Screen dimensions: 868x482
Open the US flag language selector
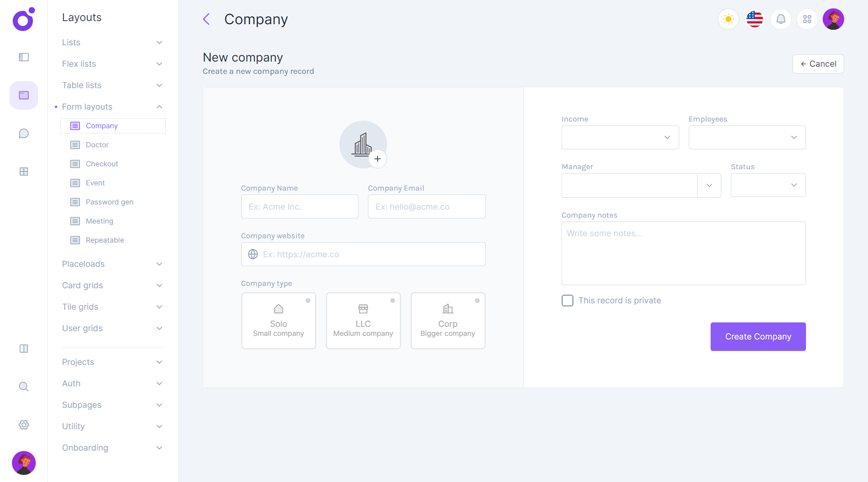click(754, 19)
